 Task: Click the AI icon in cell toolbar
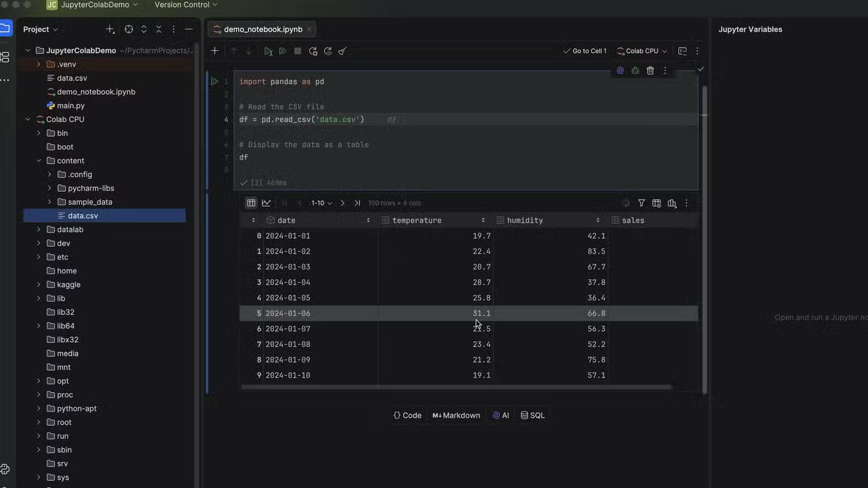pyautogui.click(x=620, y=70)
